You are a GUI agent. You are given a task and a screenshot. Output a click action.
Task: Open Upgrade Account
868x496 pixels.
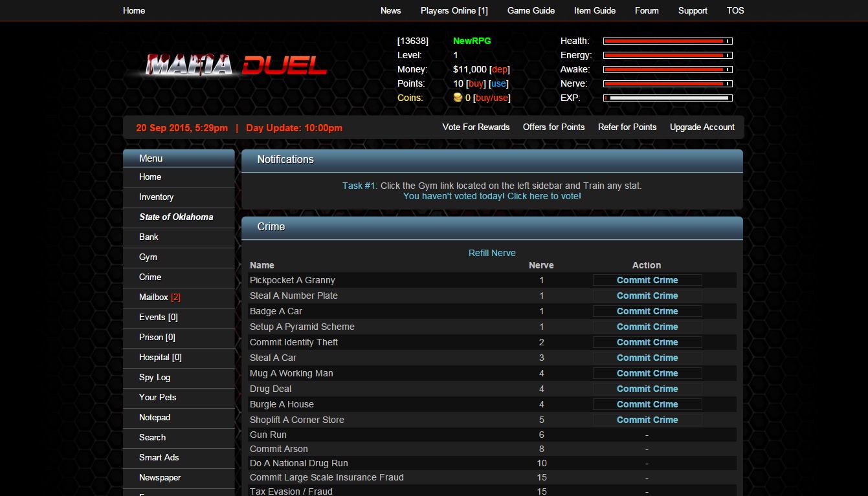point(702,127)
